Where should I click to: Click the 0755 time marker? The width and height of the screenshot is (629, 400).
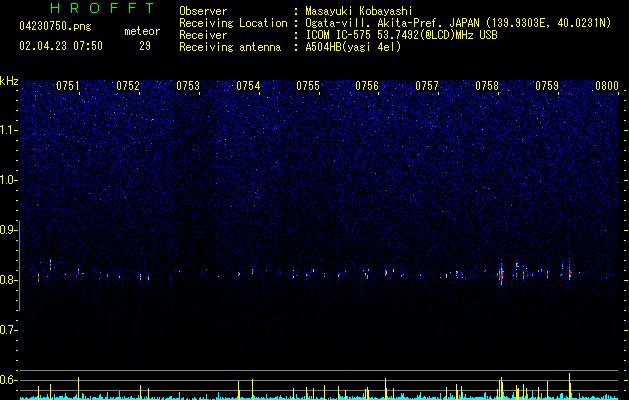pyautogui.click(x=308, y=86)
